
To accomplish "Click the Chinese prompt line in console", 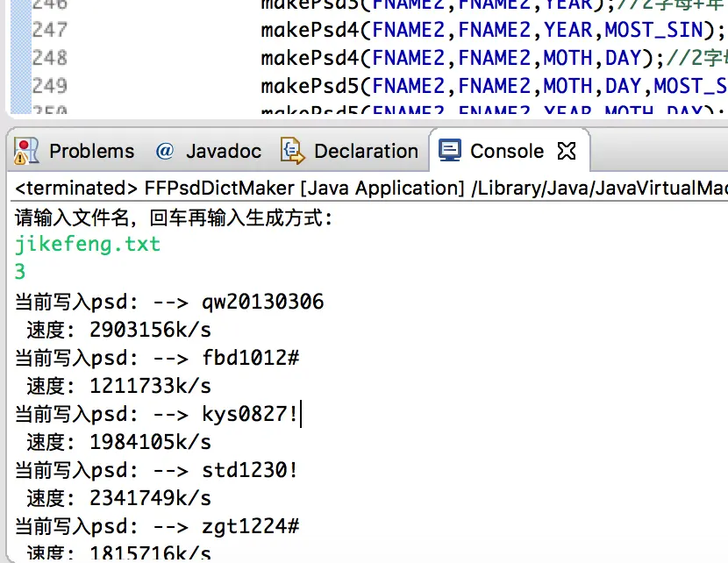I will click(x=174, y=217).
